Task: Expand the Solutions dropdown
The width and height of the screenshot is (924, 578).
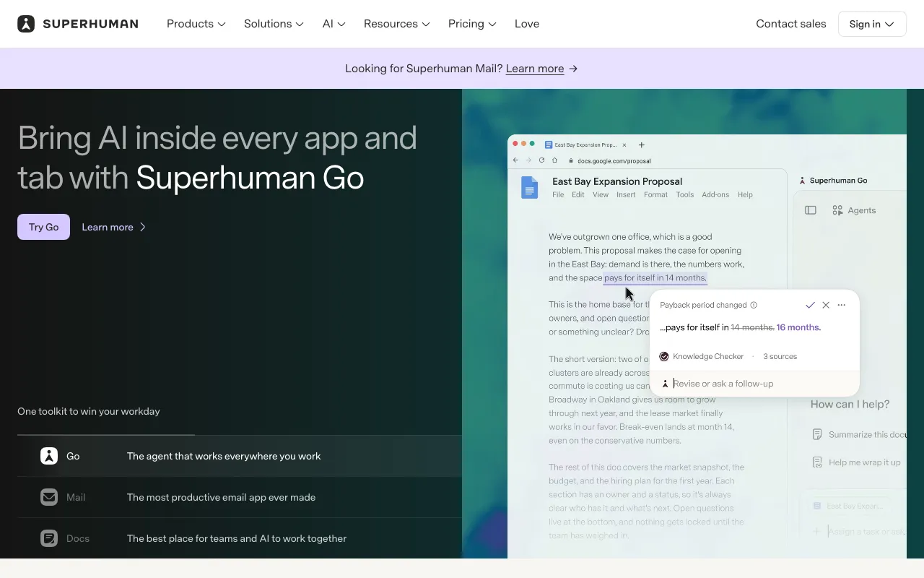Action: [x=274, y=24]
